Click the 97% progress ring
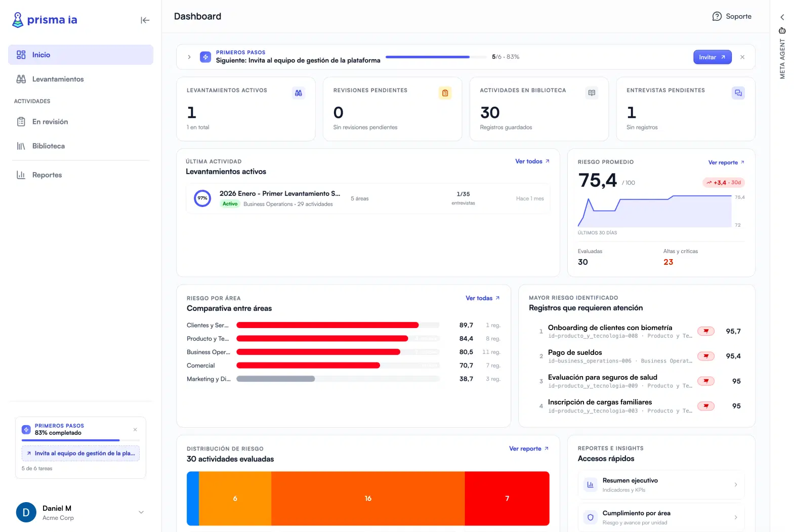The image size is (794, 532). (202, 198)
